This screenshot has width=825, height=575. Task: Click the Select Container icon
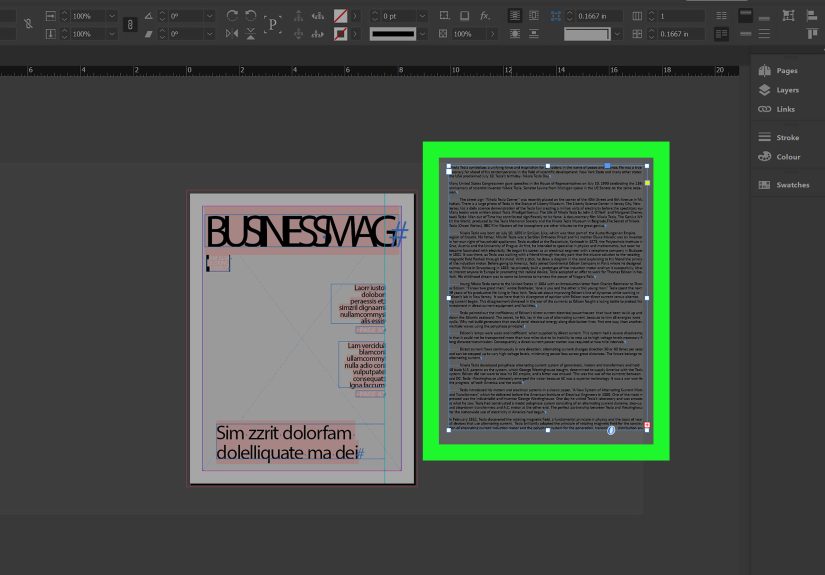pyautogui.click(x=298, y=16)
